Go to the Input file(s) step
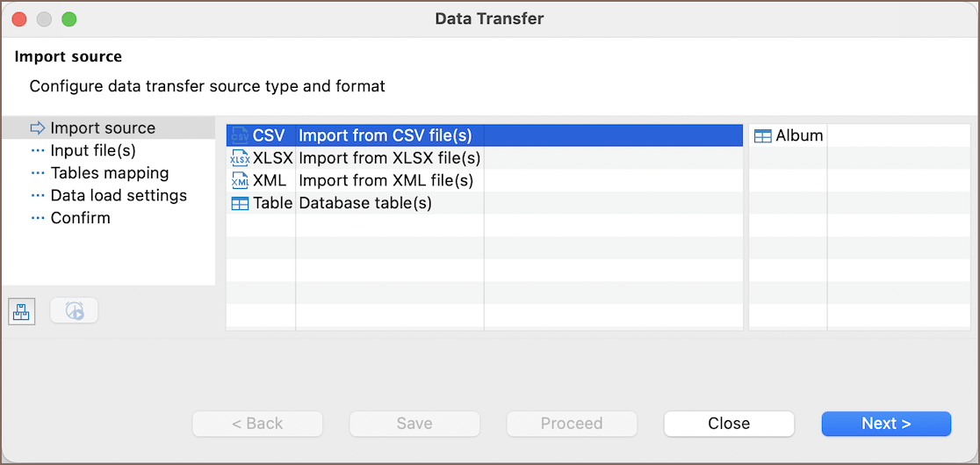Viewport: 980px width, 465px height. pyautogui.click(x=93, y=150)
